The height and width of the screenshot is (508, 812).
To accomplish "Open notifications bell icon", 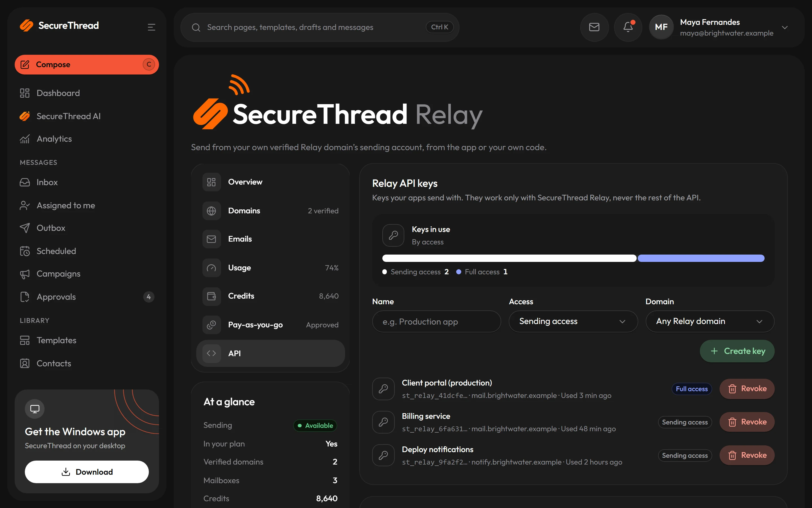I will pos(628,27).
